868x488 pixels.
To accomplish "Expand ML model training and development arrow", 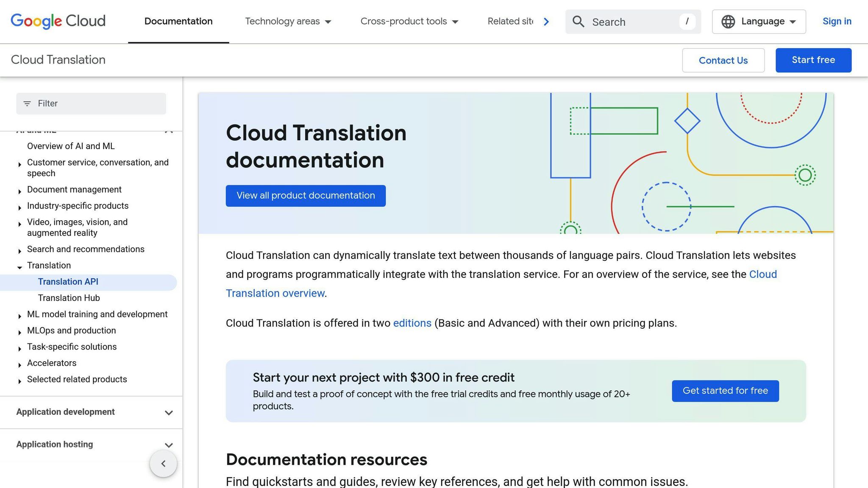I will [19, 316].
